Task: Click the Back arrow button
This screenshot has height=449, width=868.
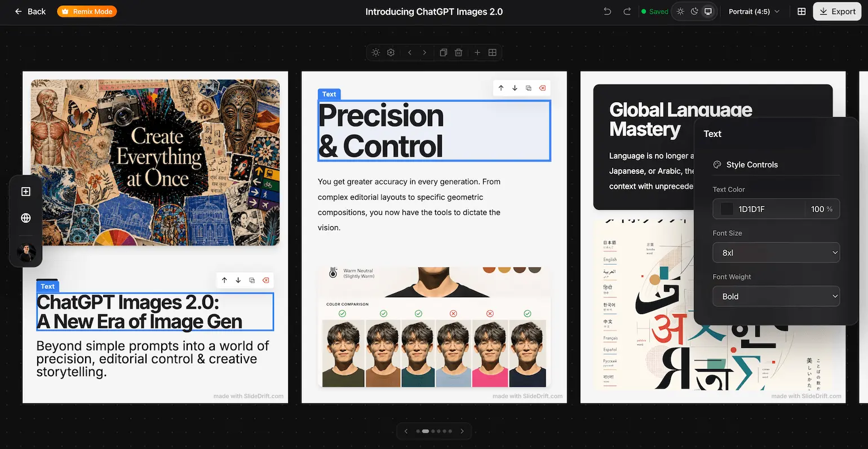Action: coord(30,11)
